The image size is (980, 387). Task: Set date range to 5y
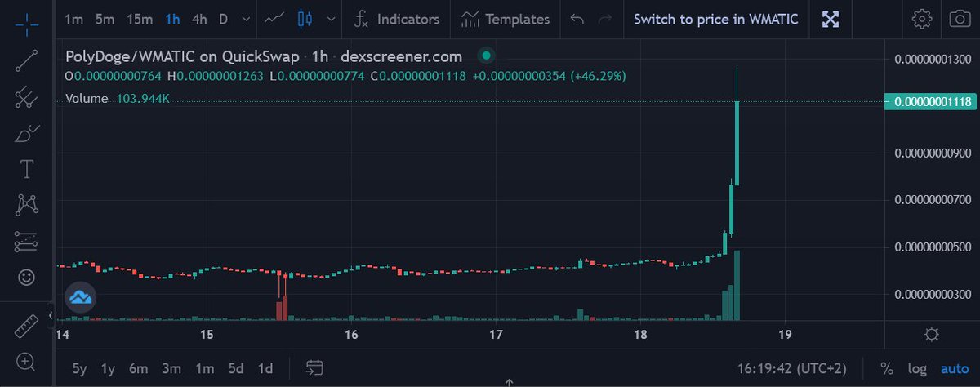pyautogui.click(x=79, y=368)
